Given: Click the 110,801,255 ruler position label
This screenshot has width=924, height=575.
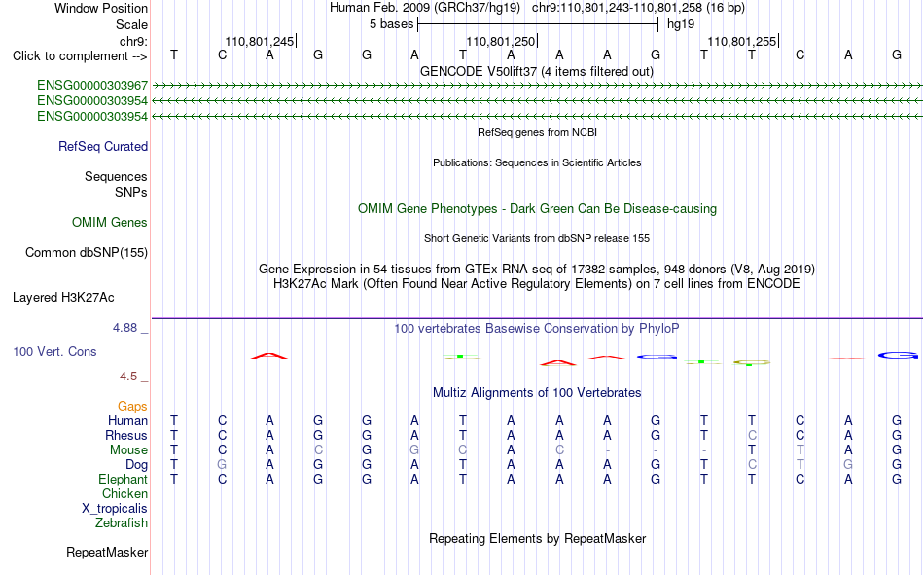Looking at the screenshot, I should (x=742, y=41).
